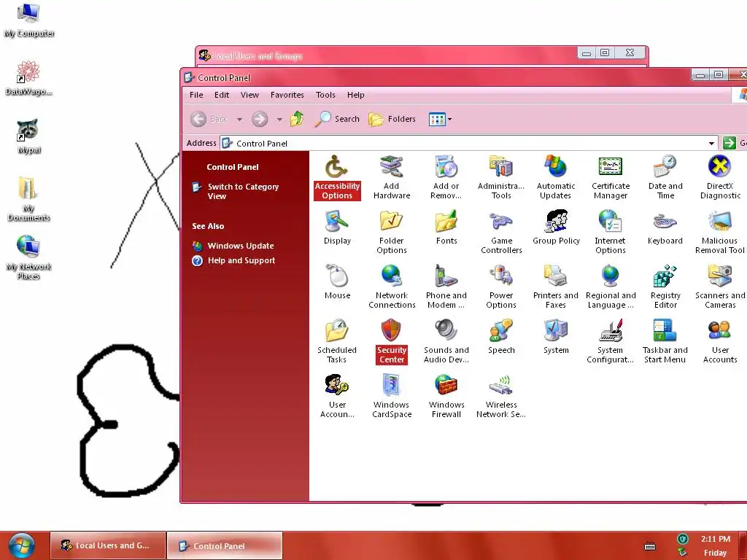Open Windows Update link
The width and height of the screenshot is (747, 560).
241,246
